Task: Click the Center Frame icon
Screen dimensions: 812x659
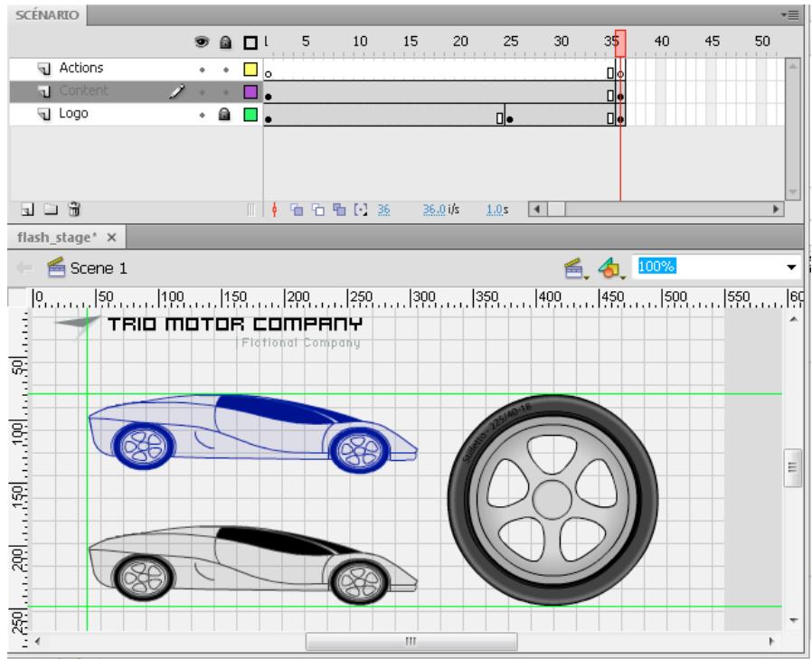Action: pos(275,209)
